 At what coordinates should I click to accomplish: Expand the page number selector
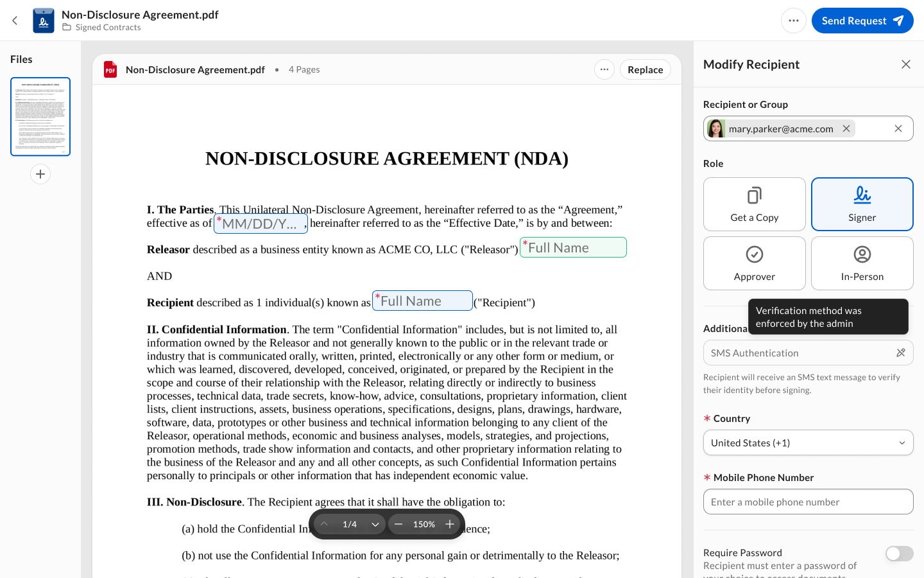pyautogui.click(x=375, y=524)
